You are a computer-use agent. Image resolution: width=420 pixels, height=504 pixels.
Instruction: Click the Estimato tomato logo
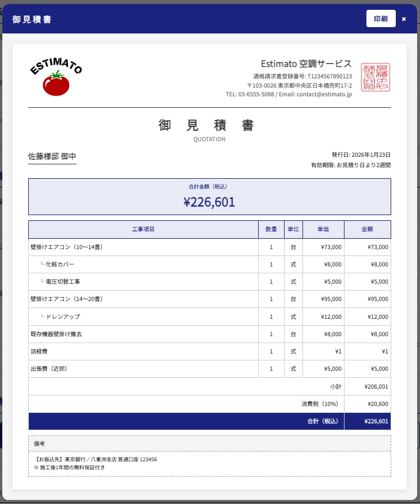(x=56, y=77)
